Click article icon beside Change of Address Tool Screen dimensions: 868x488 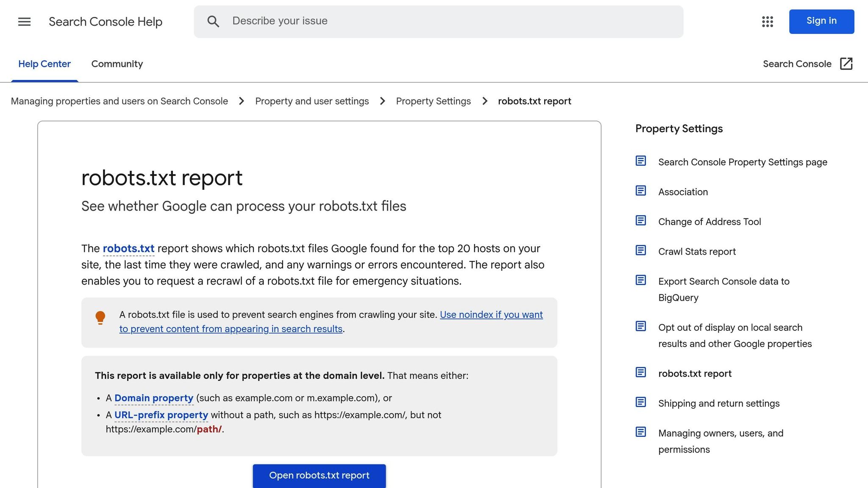(x=641, y=221)
